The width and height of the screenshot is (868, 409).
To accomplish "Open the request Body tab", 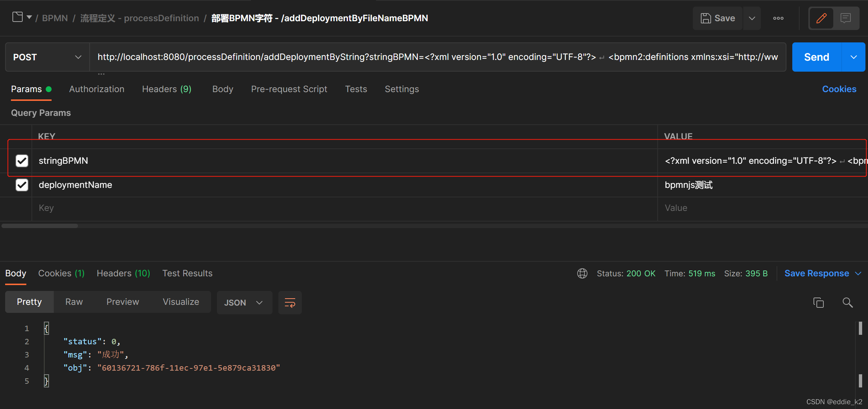I will (222, 89).
